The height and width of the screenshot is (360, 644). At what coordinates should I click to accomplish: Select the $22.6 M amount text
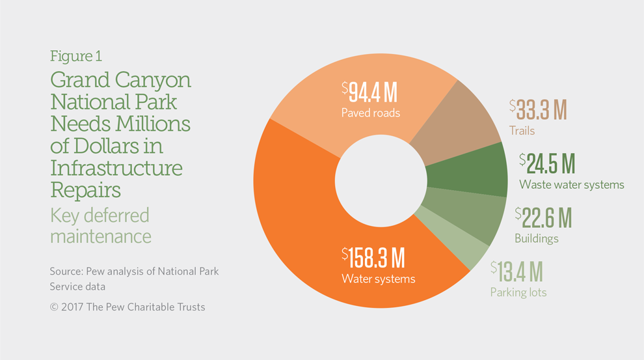tap(543, 218)
